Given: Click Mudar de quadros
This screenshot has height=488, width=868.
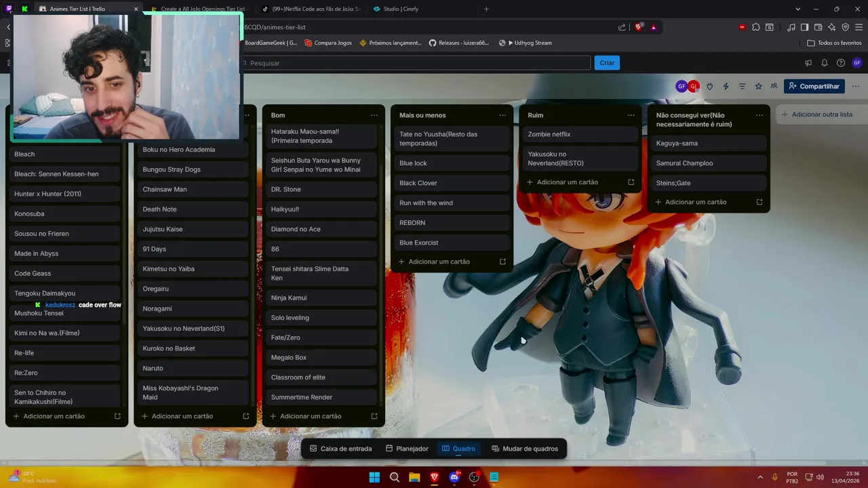Looking at the screenshot, I should [525, 449].
